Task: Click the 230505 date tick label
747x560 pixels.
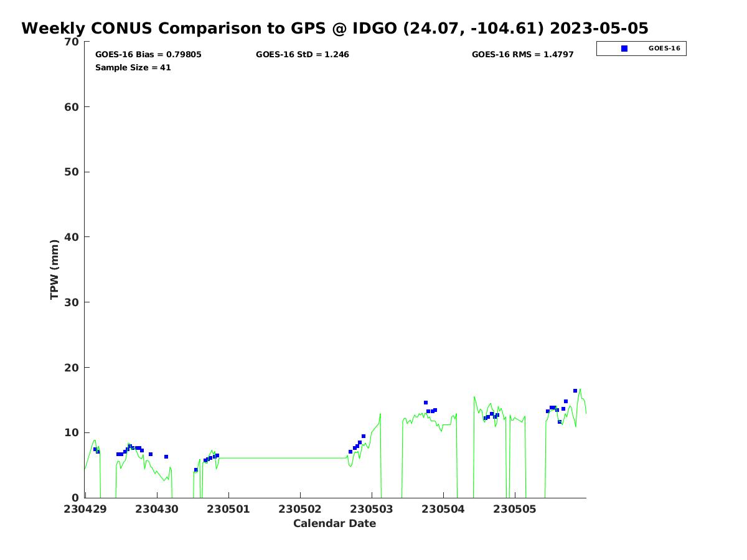Action: (515, 509)
